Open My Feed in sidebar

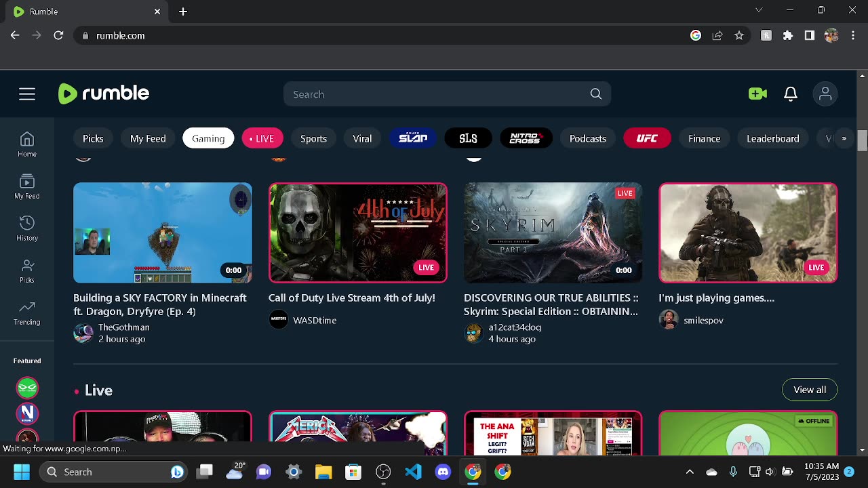pyautogui.click(x=27, y=186)
